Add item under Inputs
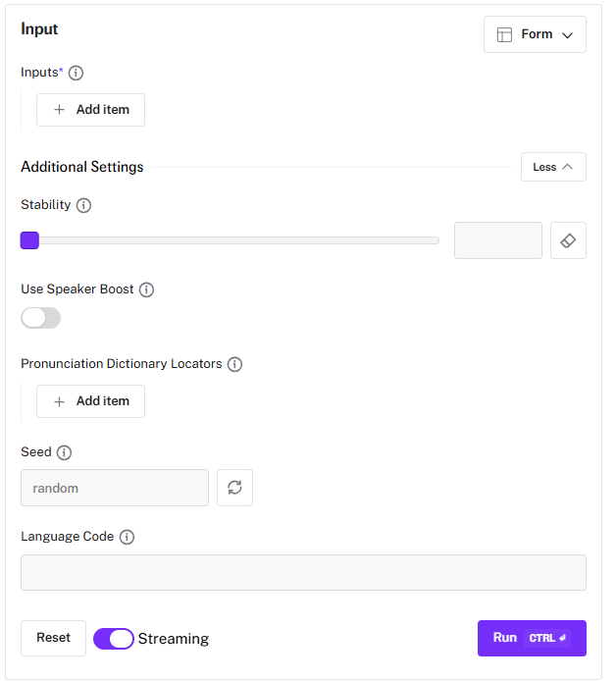Screen dimensions: 616x681 click(x=90, y=110)
